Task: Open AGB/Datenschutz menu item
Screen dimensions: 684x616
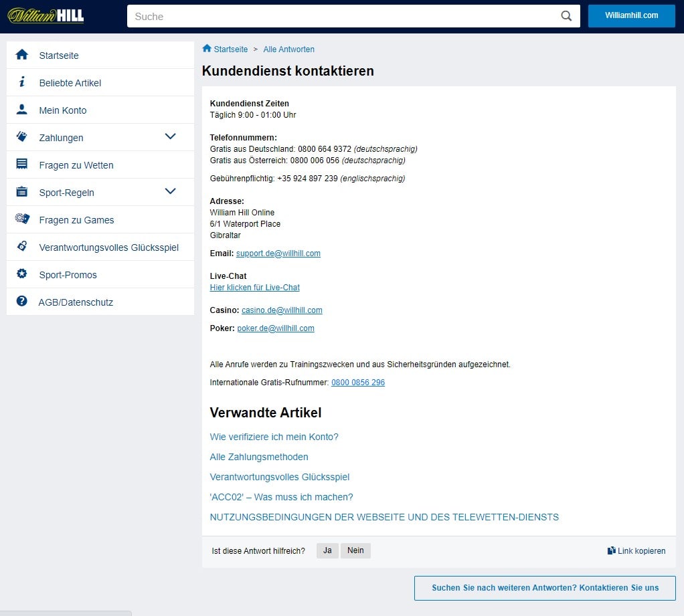Action: (100, 302)
